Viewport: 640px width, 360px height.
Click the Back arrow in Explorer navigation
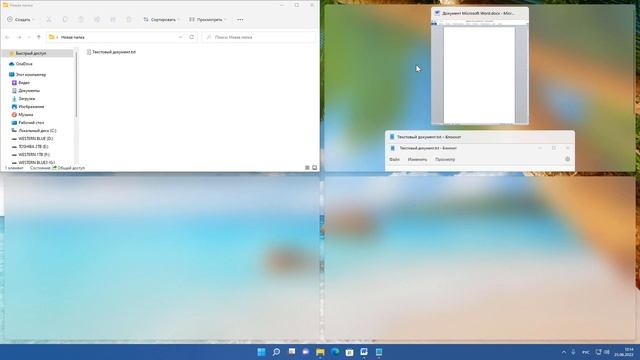[7, 37]
